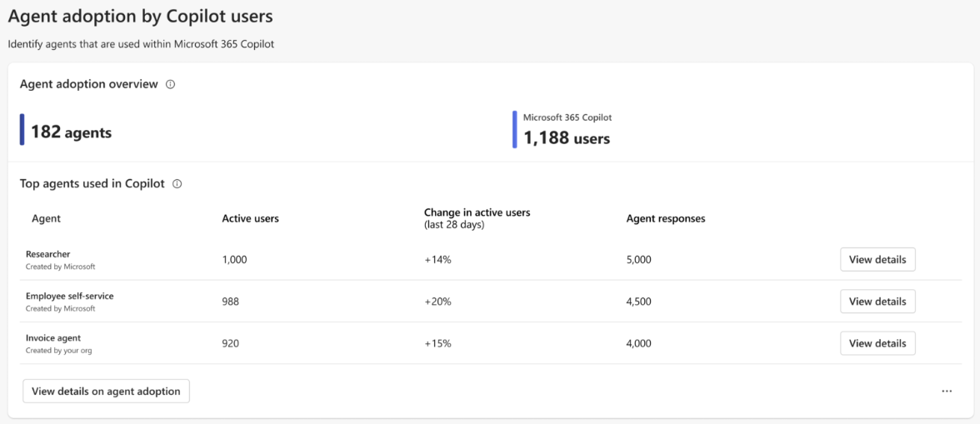The height and width of the screenshot is (424, 980).
Task: Open View details for Employee self-service
Action: pyautogui.click(x=877, y=302)
